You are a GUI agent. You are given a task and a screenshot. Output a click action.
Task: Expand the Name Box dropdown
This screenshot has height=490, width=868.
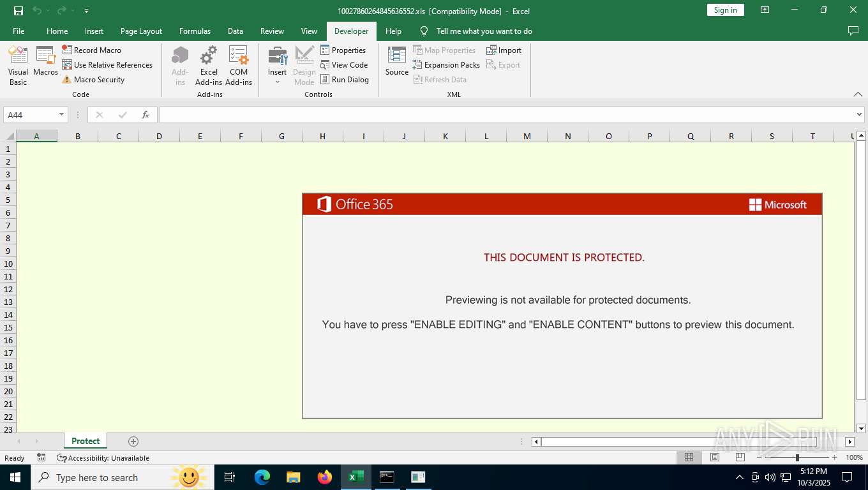pyautogui.click(x=62, y=115)
